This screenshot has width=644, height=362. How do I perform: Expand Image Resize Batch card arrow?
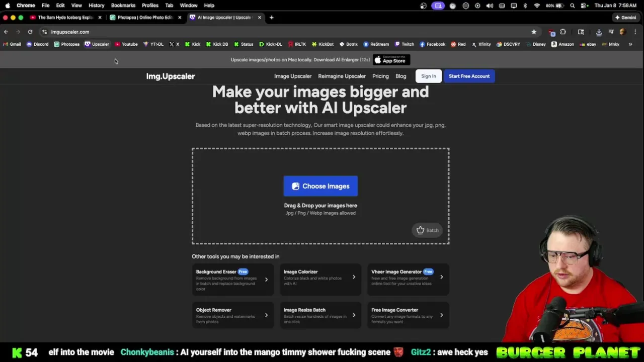(x=354, y=315)
